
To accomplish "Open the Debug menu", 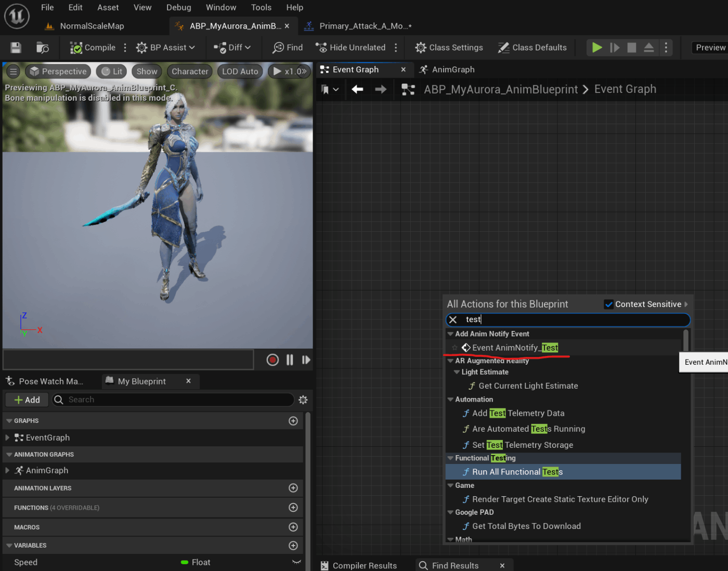I will [x=178, y=7].
